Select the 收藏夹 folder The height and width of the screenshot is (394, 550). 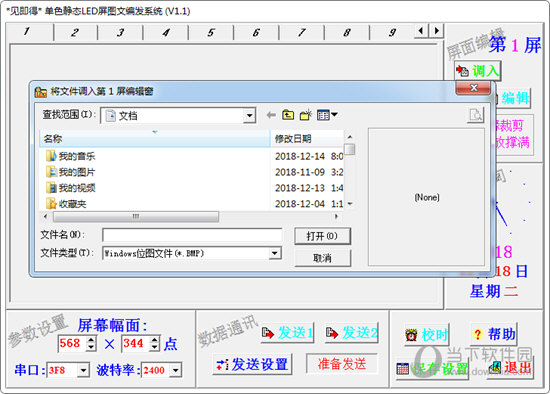[x=66, y=203]
